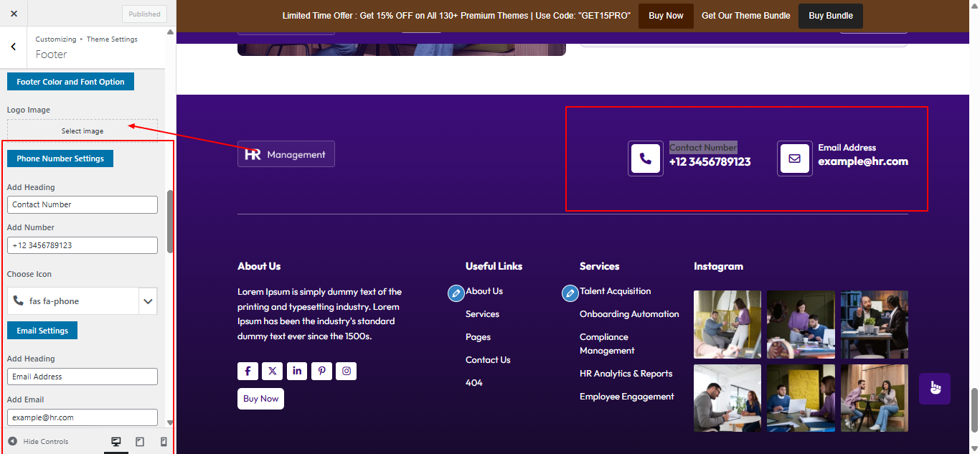Viewport: 980px width, 454px height.
Task: Click the X (Twitter) social icon
Action: tap(272, 371)
